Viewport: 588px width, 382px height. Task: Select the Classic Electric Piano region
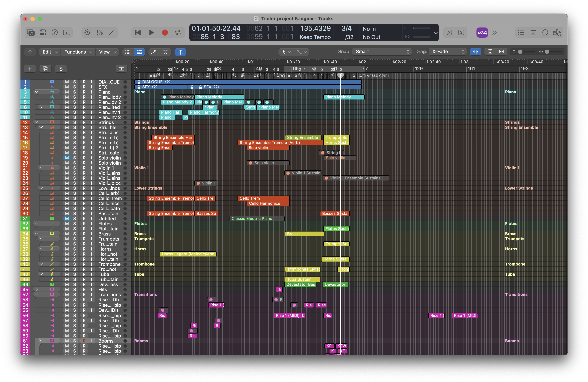click(x=257, y=218)
